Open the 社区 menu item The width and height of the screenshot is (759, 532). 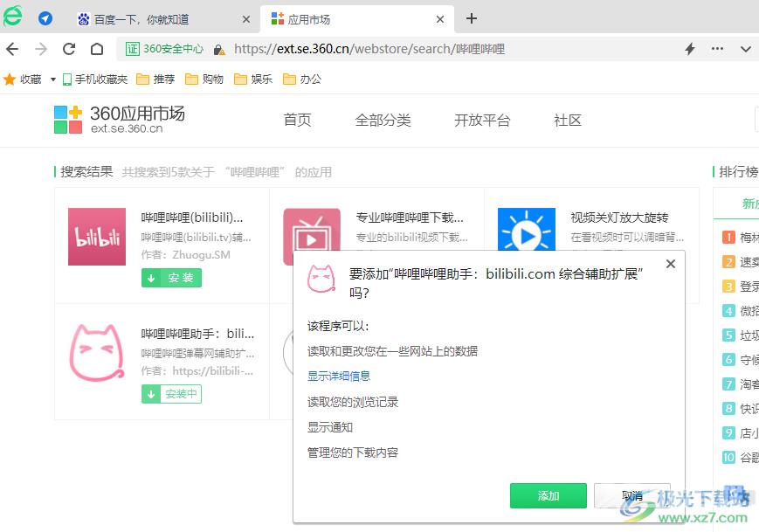click(x=568, y=120)
